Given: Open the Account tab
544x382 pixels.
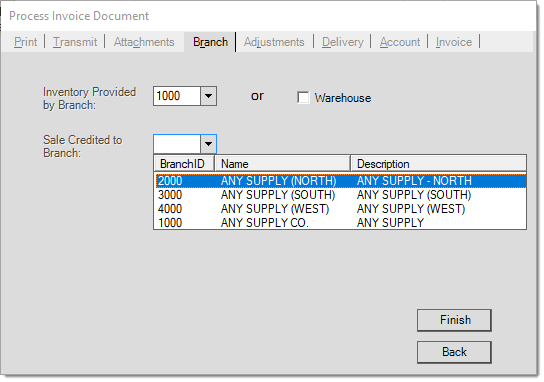Looking at the screenshot, I should pyautogui.click(x=400, y=42).
